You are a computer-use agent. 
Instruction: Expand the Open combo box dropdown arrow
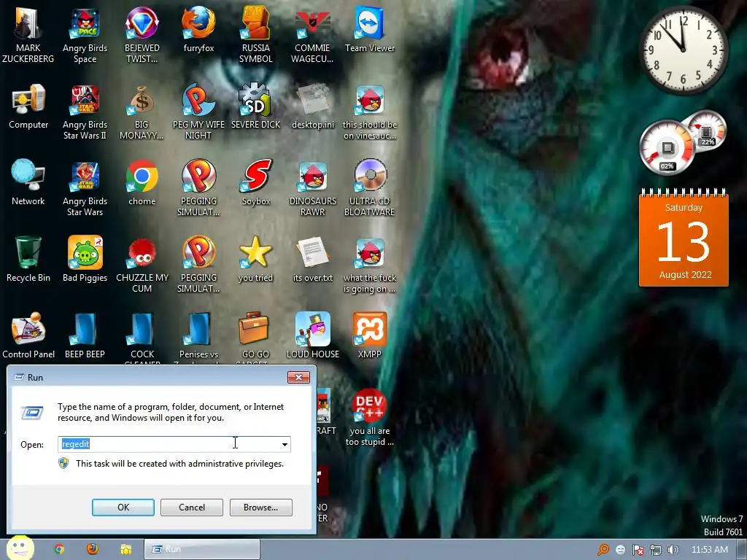pyautogui.click(x=285, y=444)
